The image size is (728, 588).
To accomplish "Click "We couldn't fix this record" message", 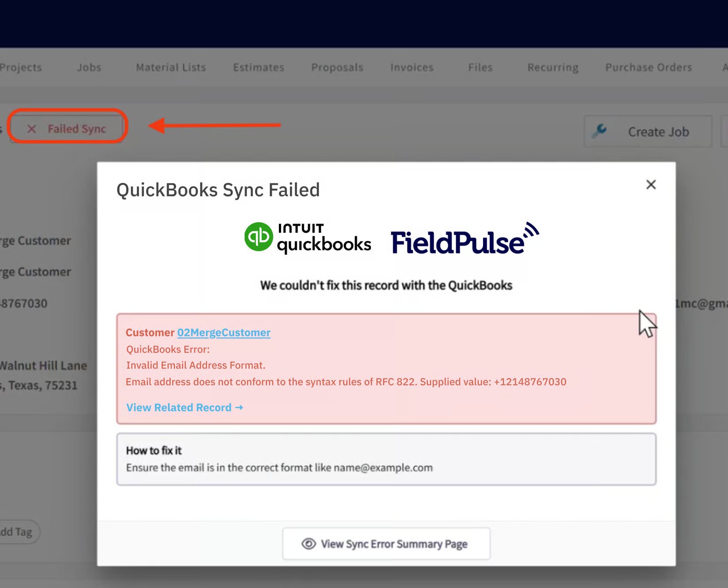I will 386,285.
